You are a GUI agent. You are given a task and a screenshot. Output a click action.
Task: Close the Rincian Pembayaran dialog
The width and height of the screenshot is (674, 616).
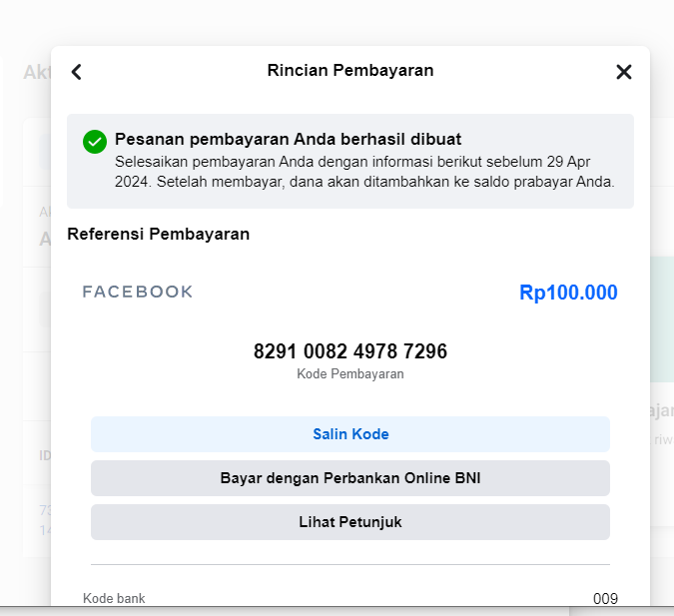click(624, 72)
